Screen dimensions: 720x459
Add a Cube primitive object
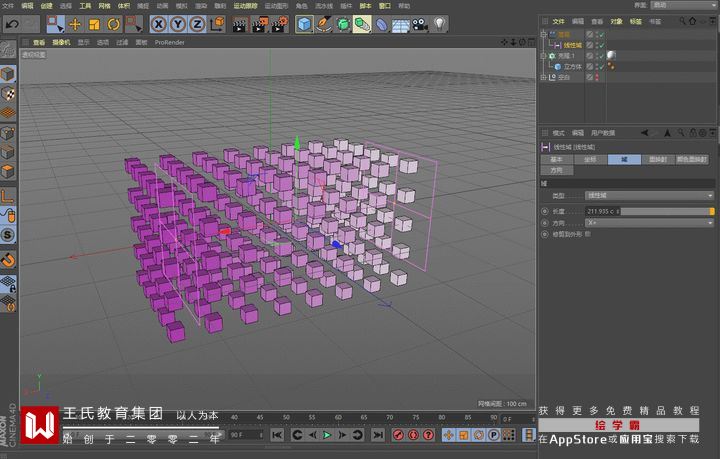tap(304, 24)
